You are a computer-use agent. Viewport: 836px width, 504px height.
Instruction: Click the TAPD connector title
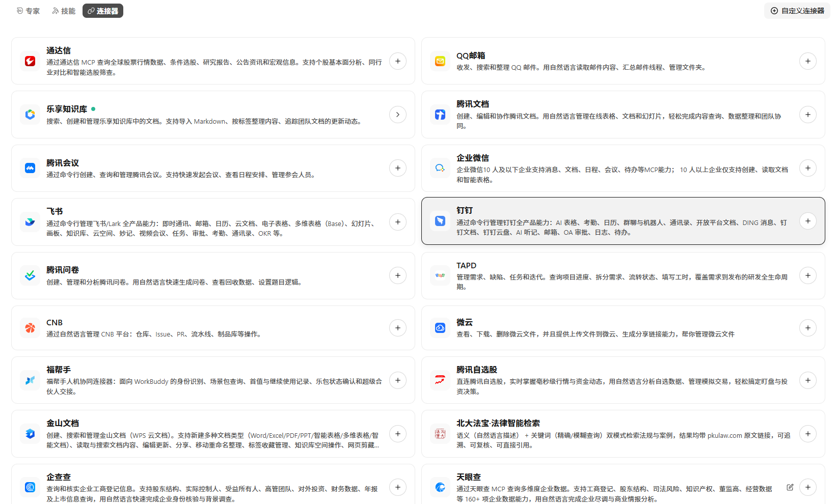click(x=467, y=266)
